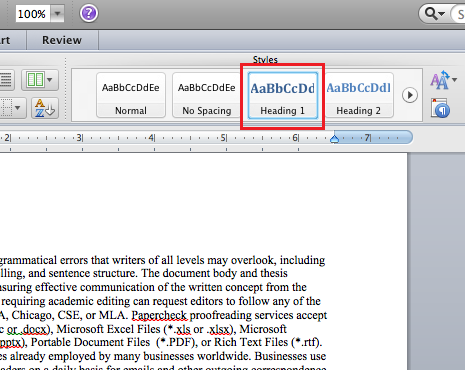Expand the borders dropdown arrow

(x=18, y=108)
